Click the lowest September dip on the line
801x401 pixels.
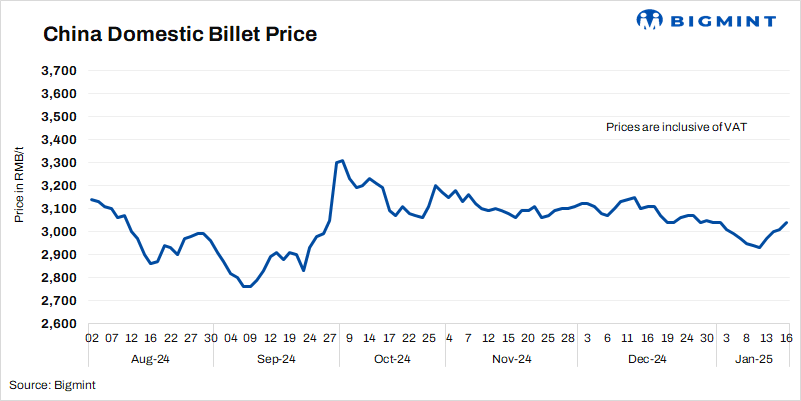[x=246, y=287]
